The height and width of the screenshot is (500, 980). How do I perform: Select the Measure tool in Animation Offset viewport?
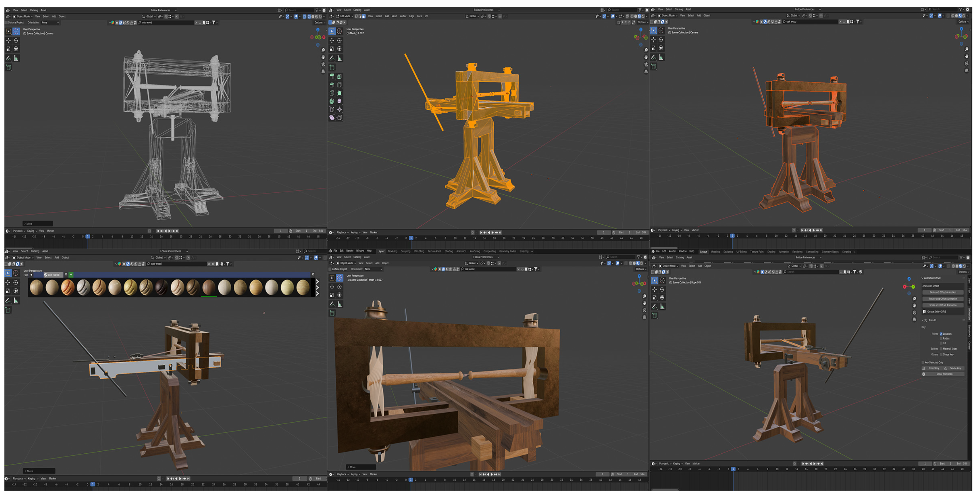tap(662, 306)
